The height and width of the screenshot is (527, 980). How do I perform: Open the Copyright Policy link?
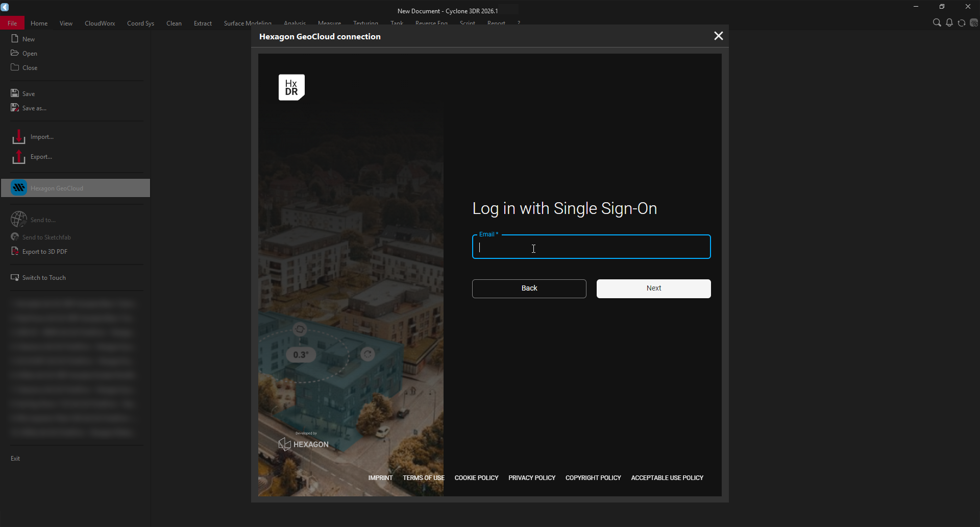(x=593, y=478)
